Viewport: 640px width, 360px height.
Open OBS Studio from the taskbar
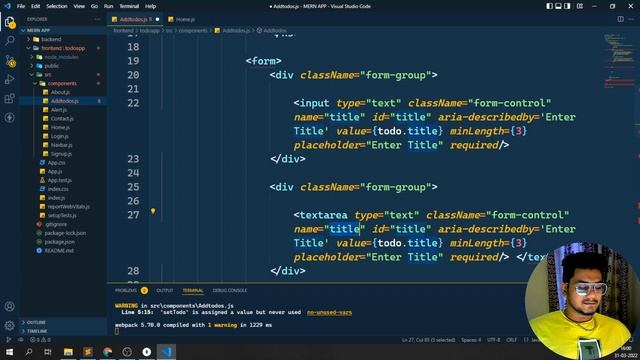tap(127, 351)
